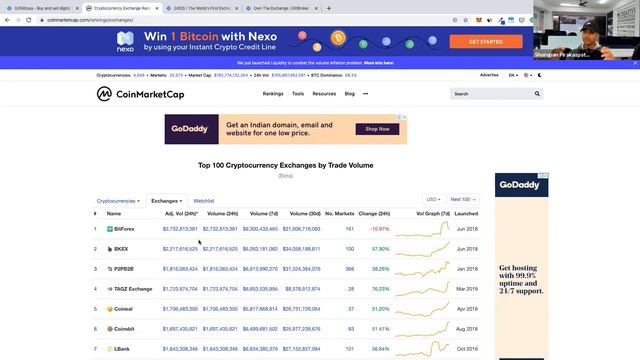Viewport: 640px width, 360px height.
Task: Sort by the Adj. Vol (24h) column header
Action: click(x=181, y=213)
